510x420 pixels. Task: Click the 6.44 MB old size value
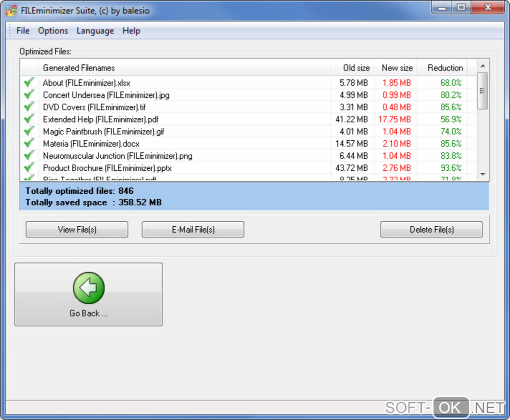pyautogui.click(x=353, y=156)
